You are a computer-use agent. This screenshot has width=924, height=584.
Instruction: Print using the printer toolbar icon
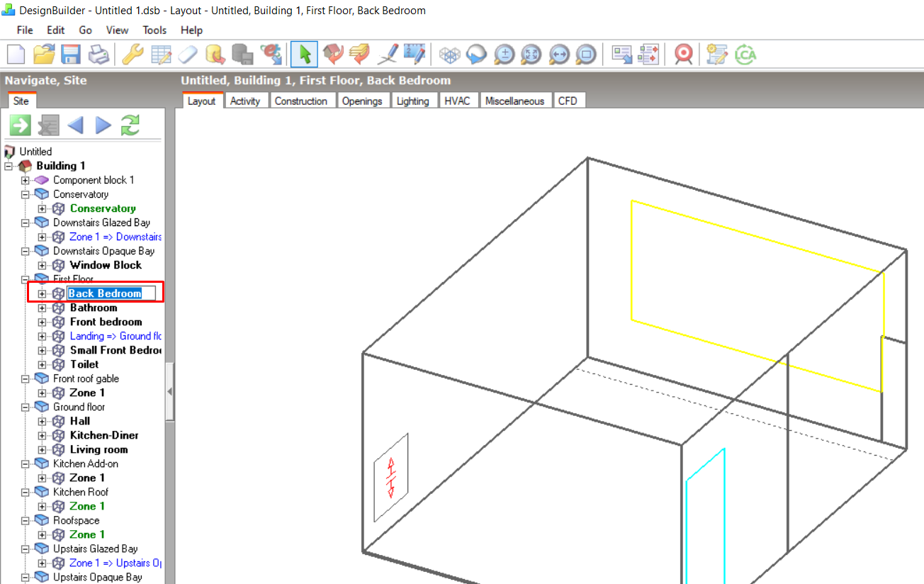98,54
